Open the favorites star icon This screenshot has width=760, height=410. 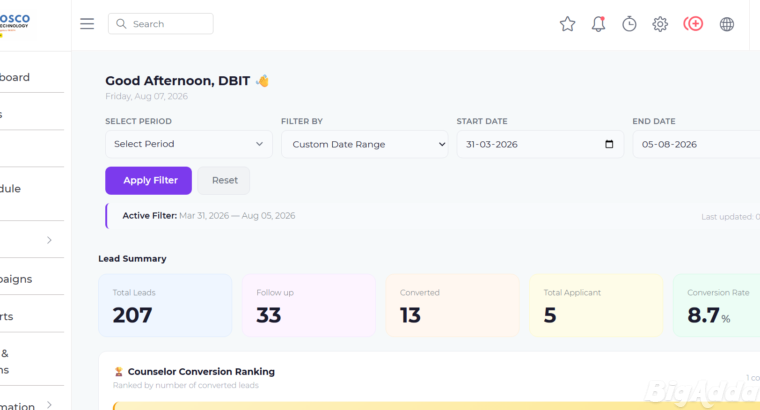[567, 24]
